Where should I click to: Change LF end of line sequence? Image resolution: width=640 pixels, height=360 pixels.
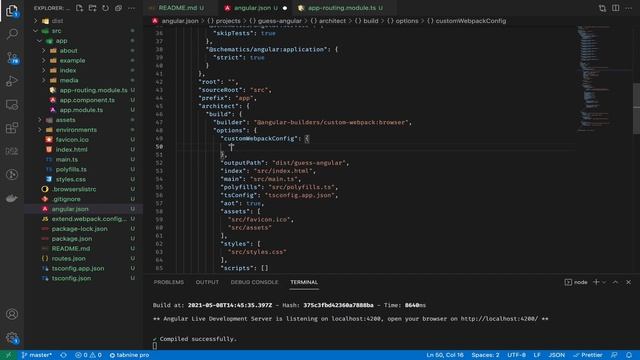537,355
